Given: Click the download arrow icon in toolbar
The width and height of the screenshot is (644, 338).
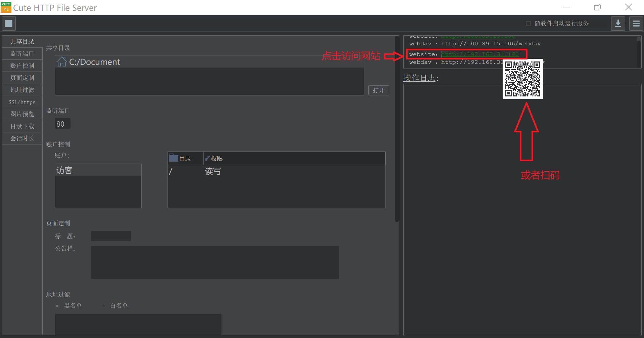Looking at the screenshot, I should [618, 24].
